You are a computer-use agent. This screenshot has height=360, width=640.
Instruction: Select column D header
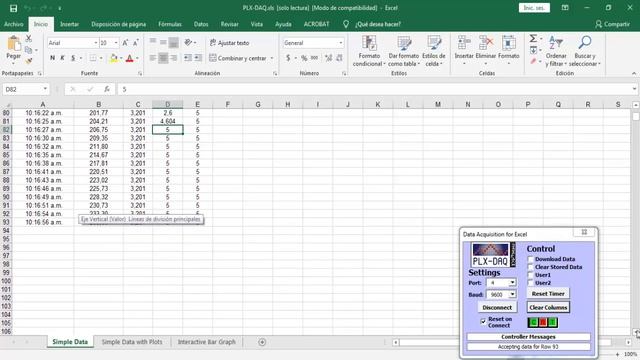point(168,104)
